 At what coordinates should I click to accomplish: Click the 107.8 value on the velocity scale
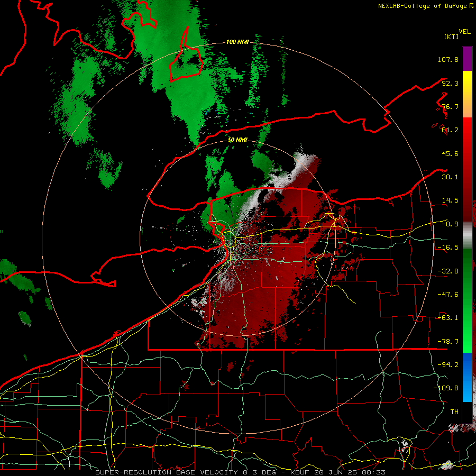coord(448,59)
